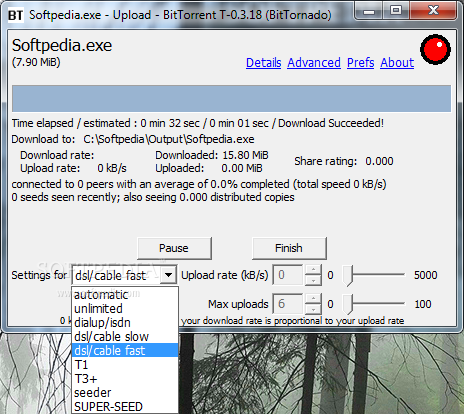Click the Max uploads input field
464x414 pixels.
click(288, 304)
